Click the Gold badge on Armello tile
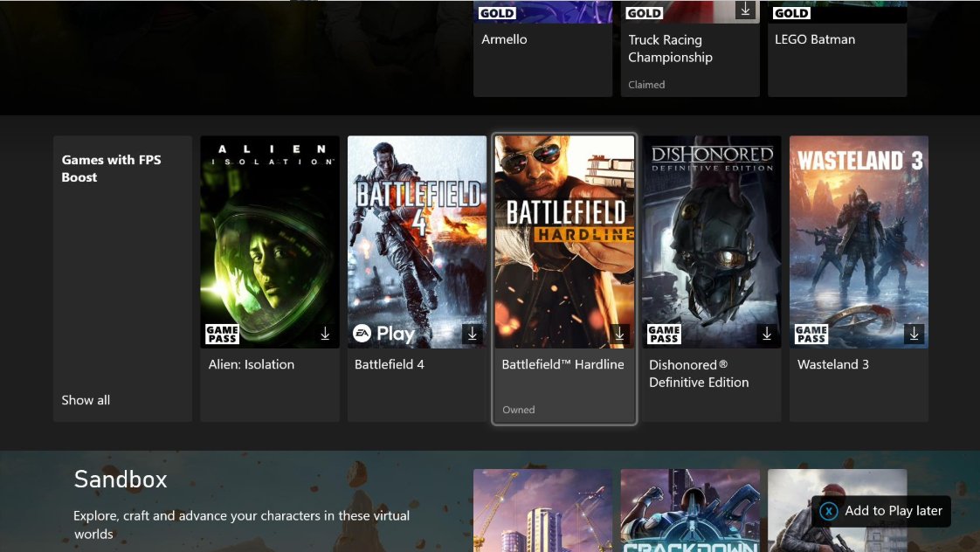 pyautogui.click(x=497, y=13)
